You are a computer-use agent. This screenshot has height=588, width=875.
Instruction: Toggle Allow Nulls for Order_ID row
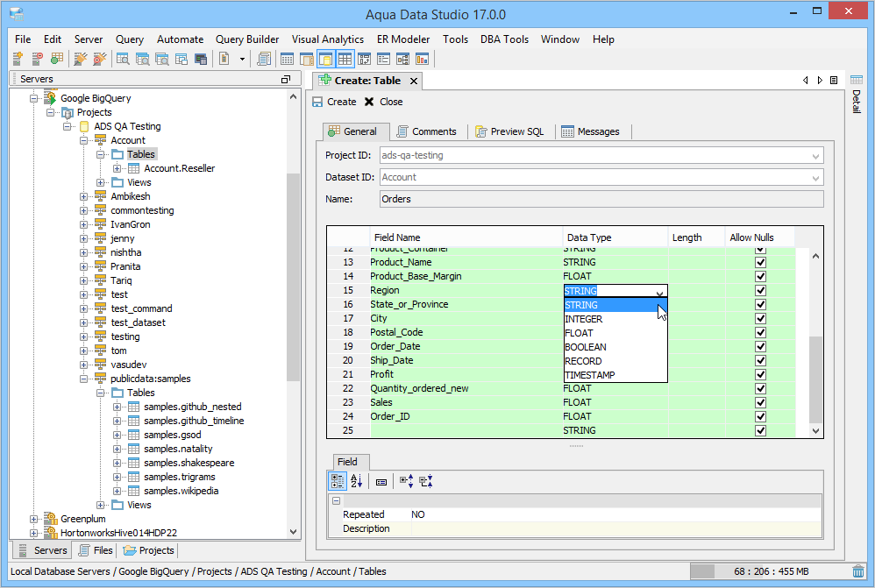pyautogui.click(x=760, y=416)
